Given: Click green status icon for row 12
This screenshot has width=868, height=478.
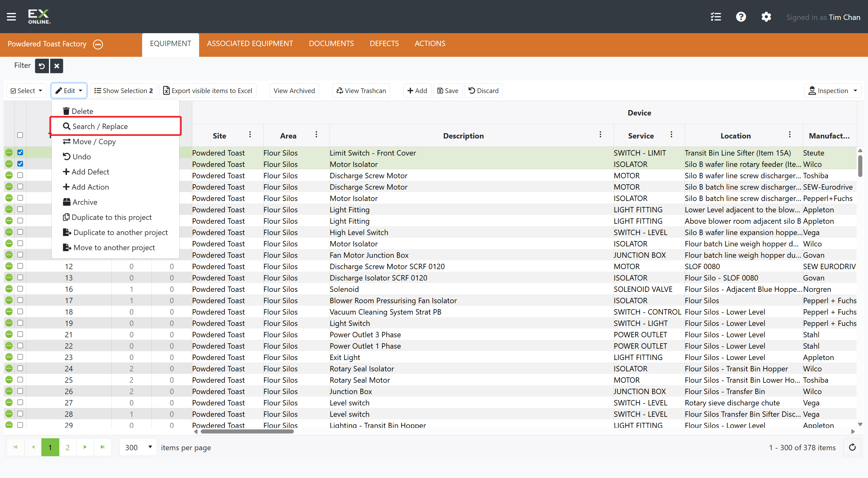Looking at the screenshot, I should coord(9,266).
